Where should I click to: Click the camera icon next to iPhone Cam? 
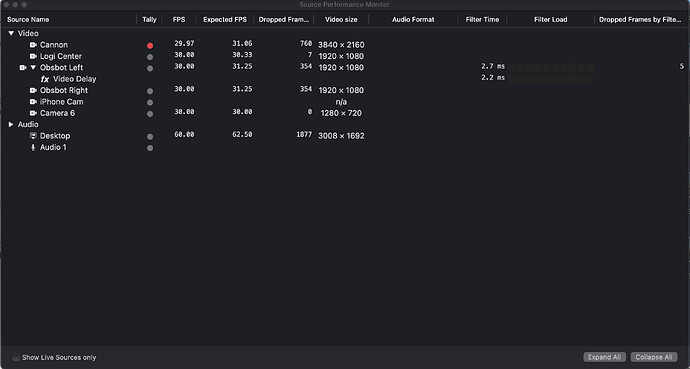(x=33, y=102)
